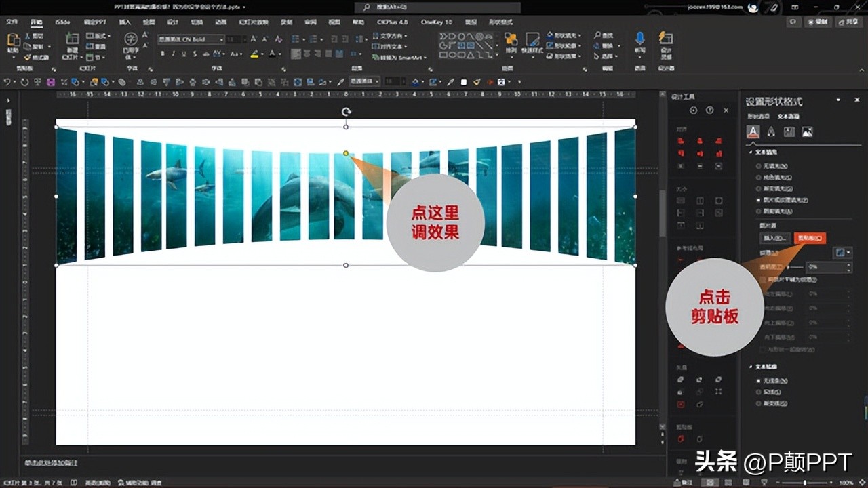Click the Bold formatting icon
This screenshot has width=868, height=488.
coord(162,54)
